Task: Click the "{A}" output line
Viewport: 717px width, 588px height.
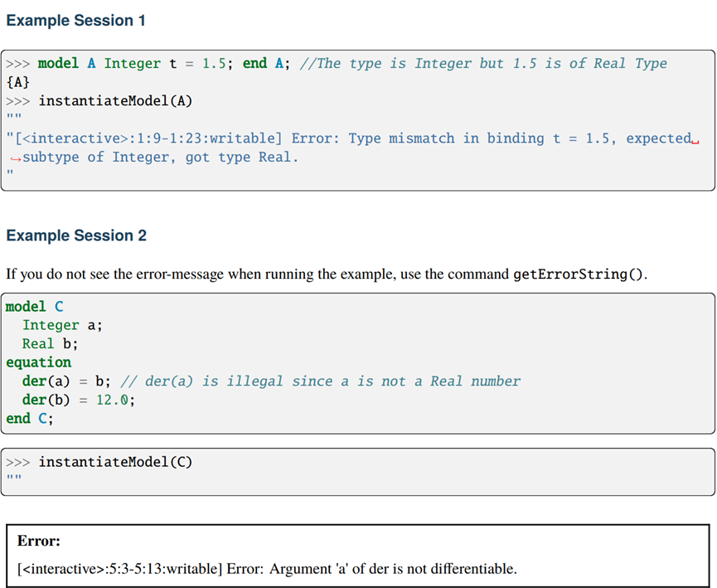Action: click(17, 82)
